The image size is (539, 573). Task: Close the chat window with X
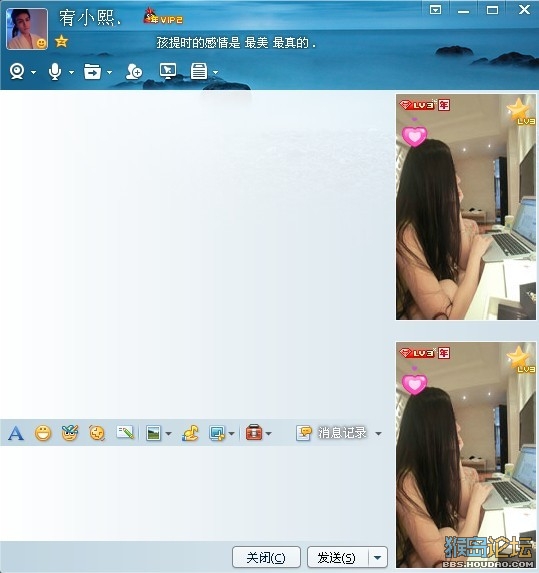pos(524,10)
